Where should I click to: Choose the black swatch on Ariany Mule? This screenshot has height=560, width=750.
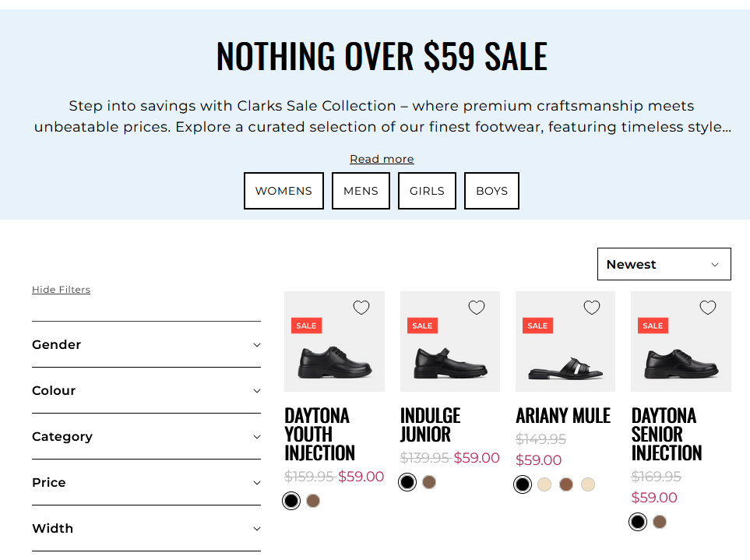click(x=523, y=485)
